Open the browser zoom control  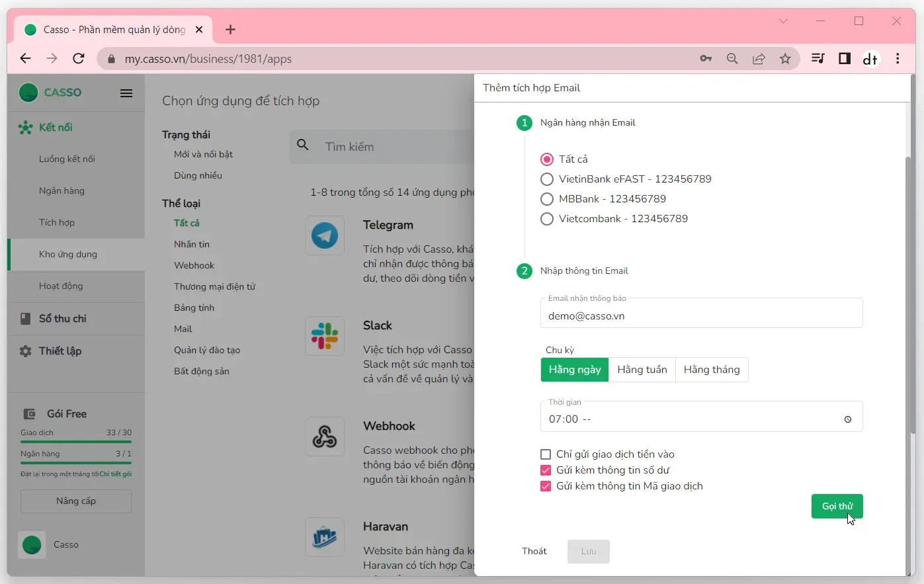(732, 59)
